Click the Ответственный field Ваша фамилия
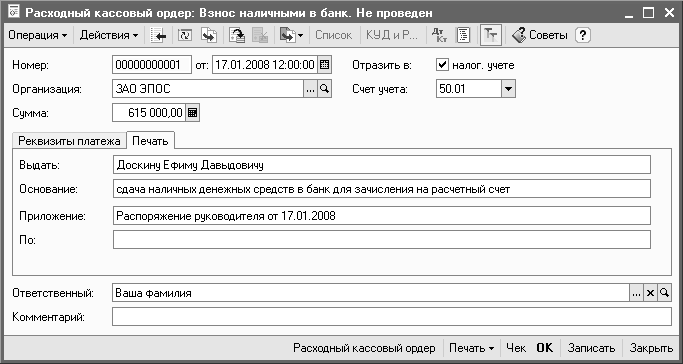 (x=371, y=293)
